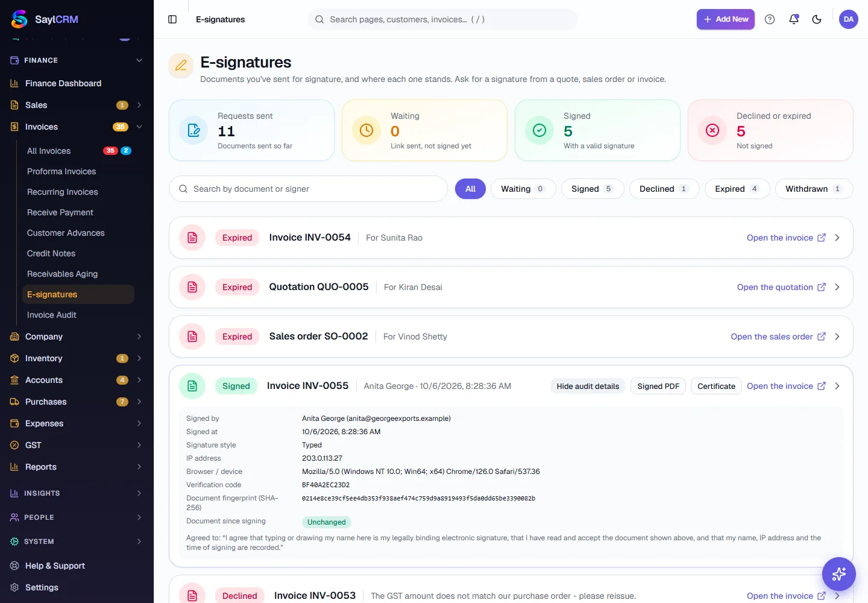The image size is (868, 603).
Task: Download the Signed PDF
Action: point(658,386)
